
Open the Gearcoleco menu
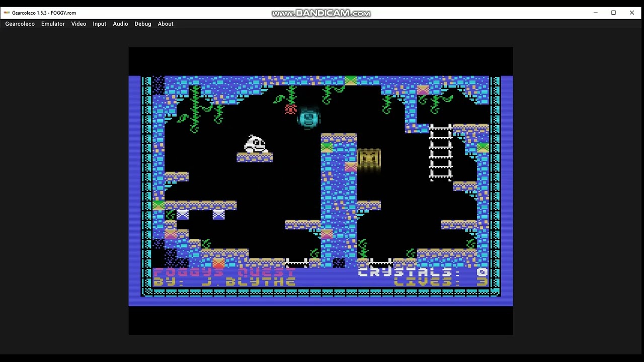point(20,24)
